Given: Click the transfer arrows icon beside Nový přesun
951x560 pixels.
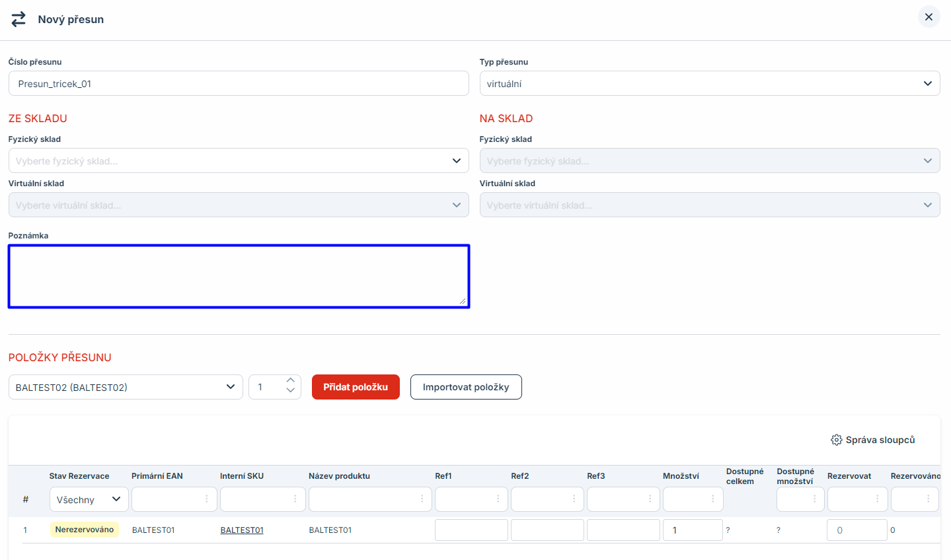Looking at the screenshot, I should coord(19,19).
